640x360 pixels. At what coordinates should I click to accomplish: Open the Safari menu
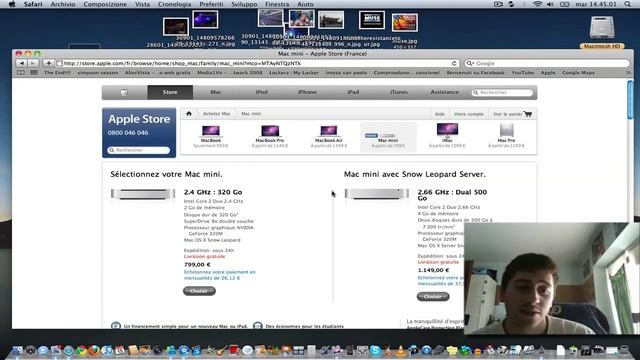pyautogui.click(x=33, y=4)
